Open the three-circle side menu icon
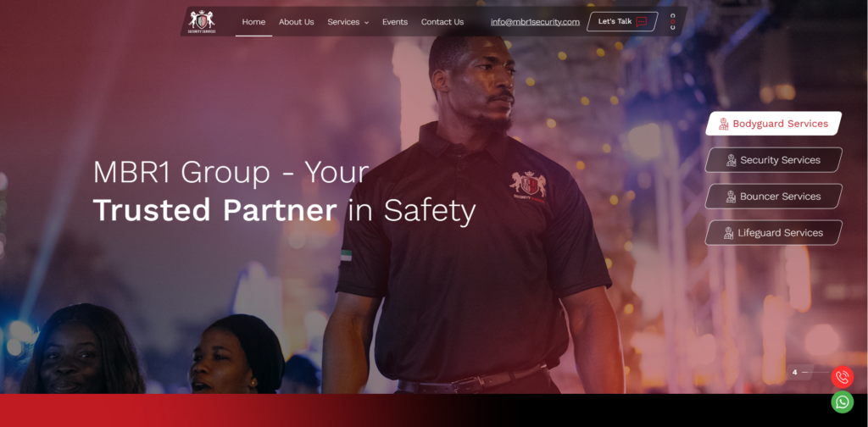This screenshot has height=427, width=868. pyautogui.click(x=672, y=21)
